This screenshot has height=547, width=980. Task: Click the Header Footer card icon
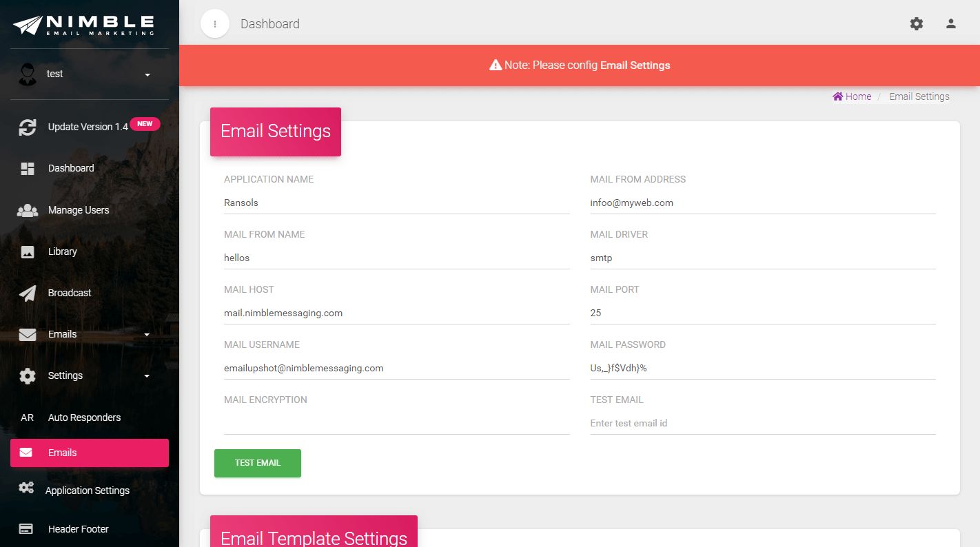[x=26, y=529]
